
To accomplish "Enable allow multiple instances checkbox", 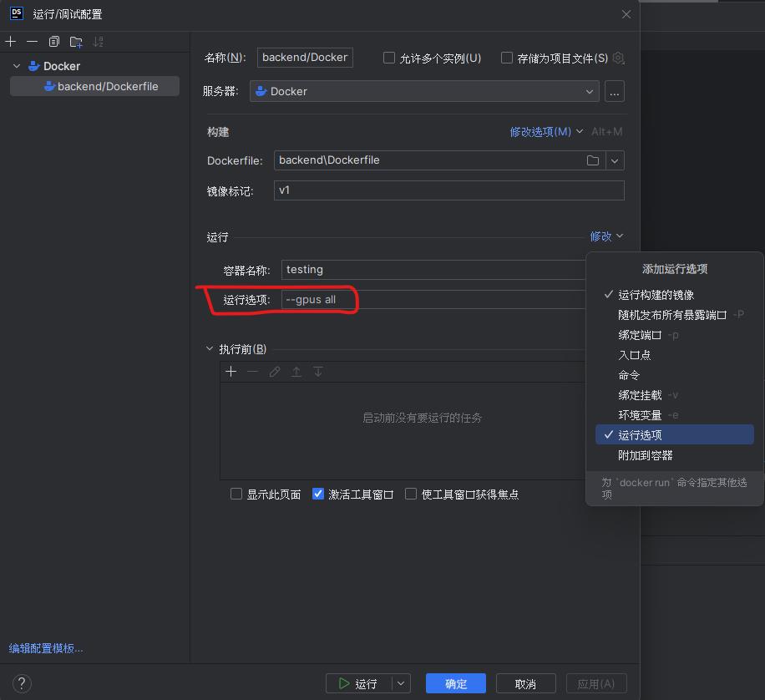I will [389, 58].
